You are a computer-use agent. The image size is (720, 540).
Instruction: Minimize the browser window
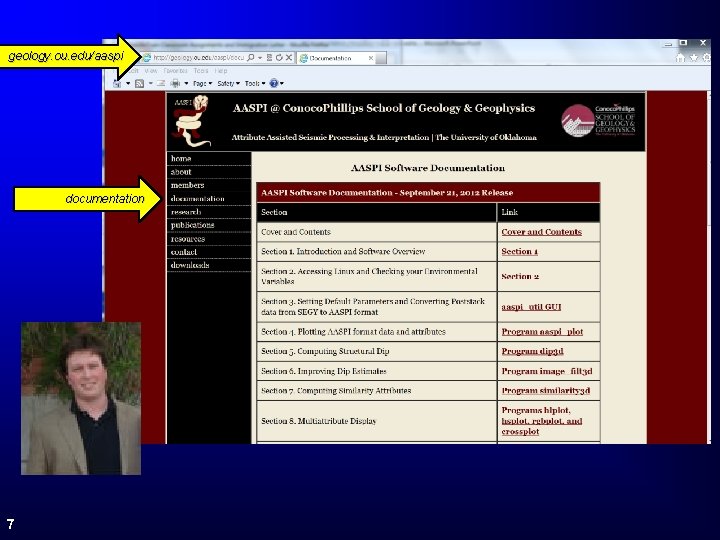point(668,44)
